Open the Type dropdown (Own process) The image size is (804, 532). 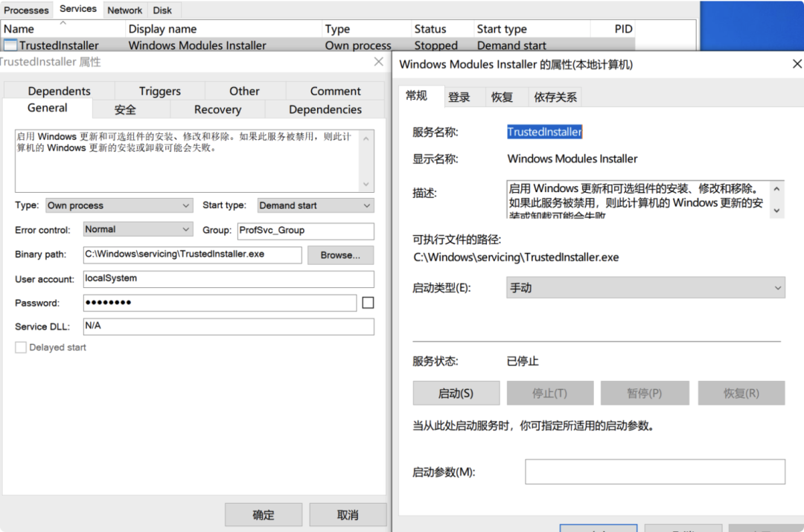coord(119,205)
